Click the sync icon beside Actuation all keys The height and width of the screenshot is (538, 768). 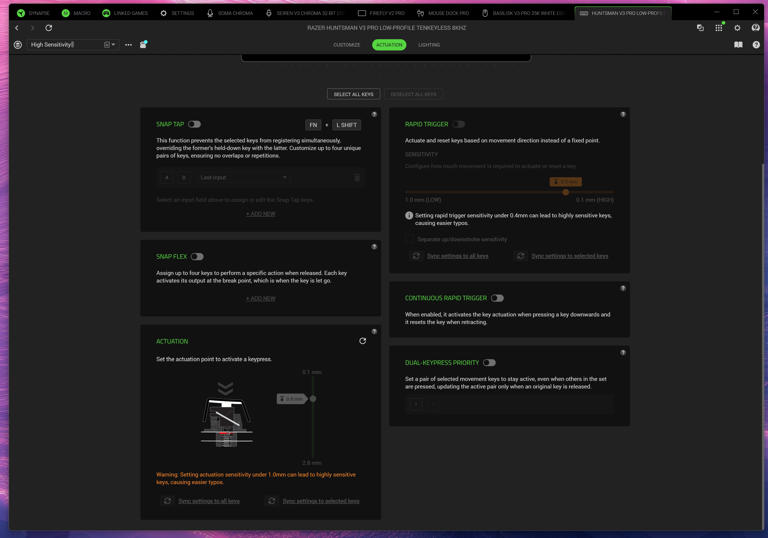pos(168,501)
